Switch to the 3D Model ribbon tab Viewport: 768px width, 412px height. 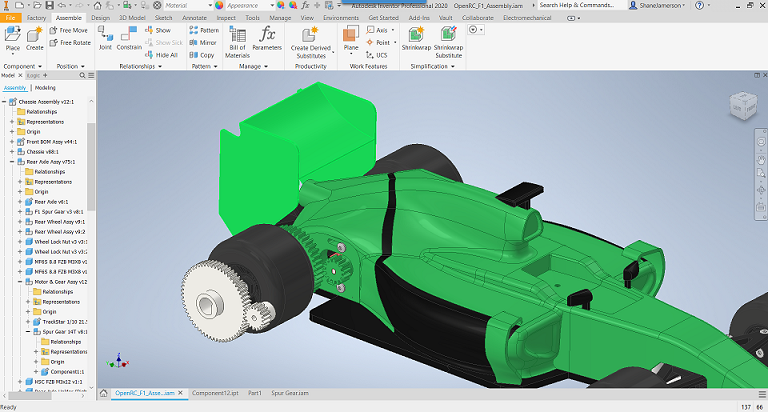132,18
